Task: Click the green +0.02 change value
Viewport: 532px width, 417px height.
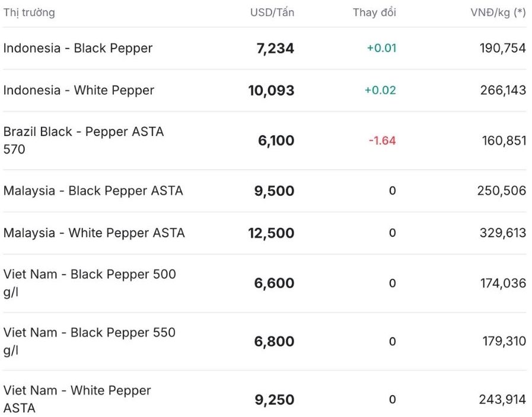Action: pyautogui.click(x=380, y=90)
